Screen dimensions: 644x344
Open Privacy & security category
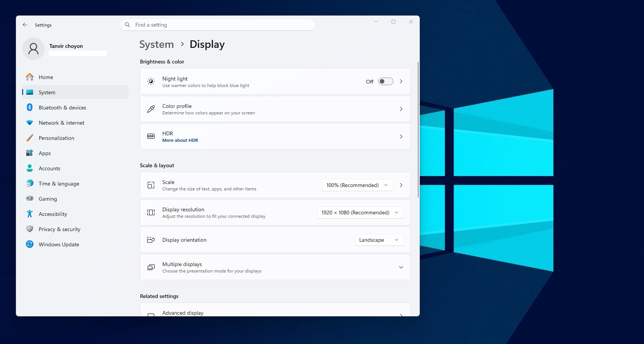point(75,229)
